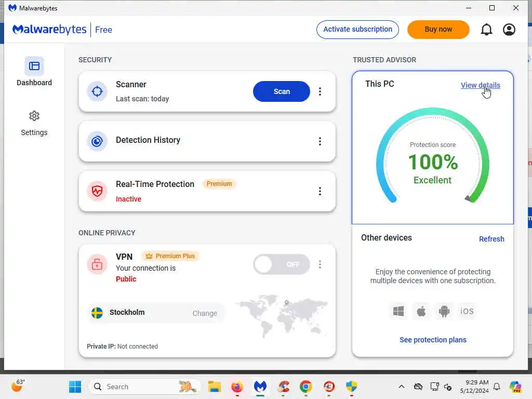532x399 pixels.
Task: Open the See protection plans link
Action: click(433, 340)
